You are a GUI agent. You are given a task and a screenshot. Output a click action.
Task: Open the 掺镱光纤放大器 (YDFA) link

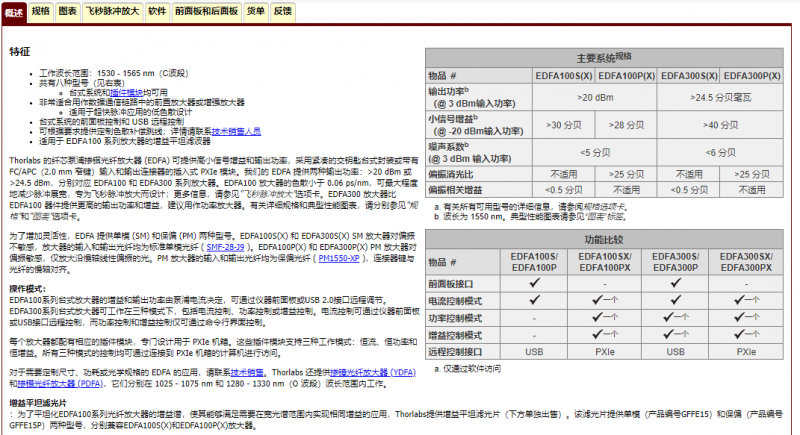(373, 372)
